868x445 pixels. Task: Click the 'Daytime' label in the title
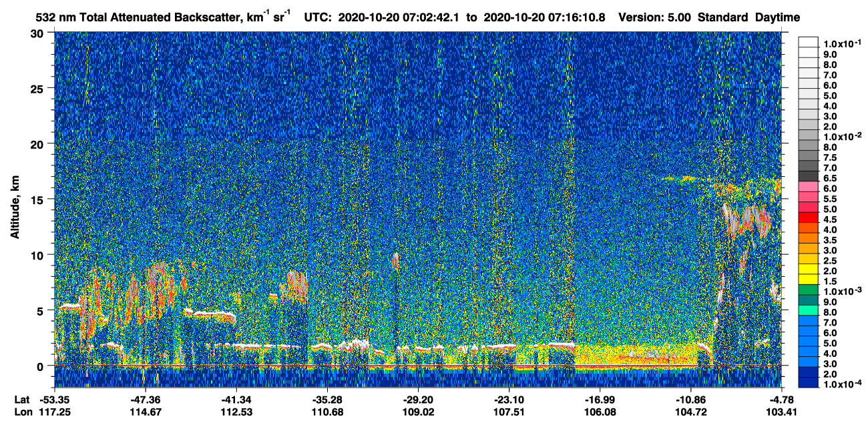point(778,17)
